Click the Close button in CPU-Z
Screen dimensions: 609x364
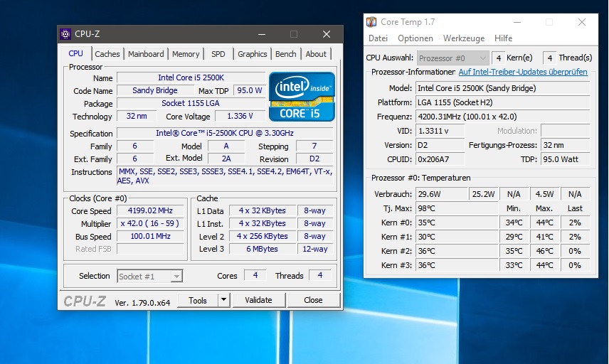pyautogui.click(x=313, y=300)
